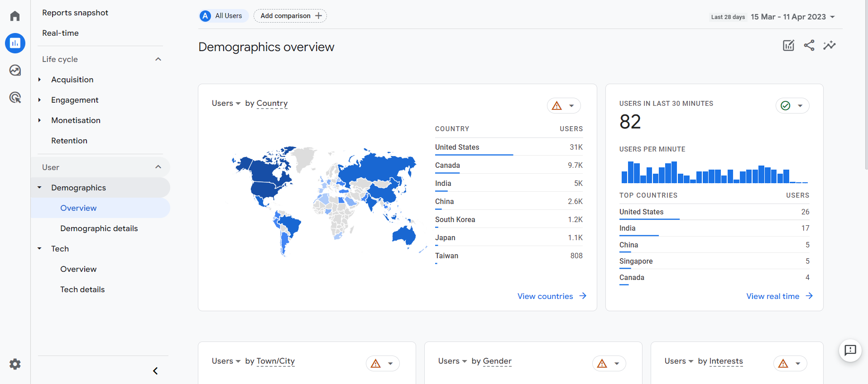Click the customize report icon
The width and height of the screenshot is (868, 384).
pos(788,45)
